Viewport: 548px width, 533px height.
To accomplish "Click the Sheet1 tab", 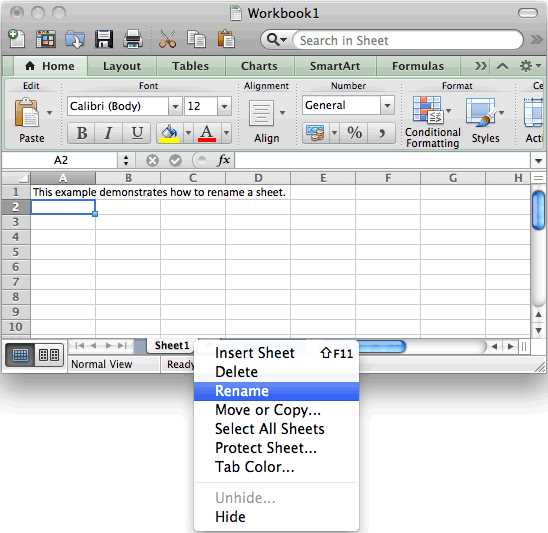I will [172, 346].
